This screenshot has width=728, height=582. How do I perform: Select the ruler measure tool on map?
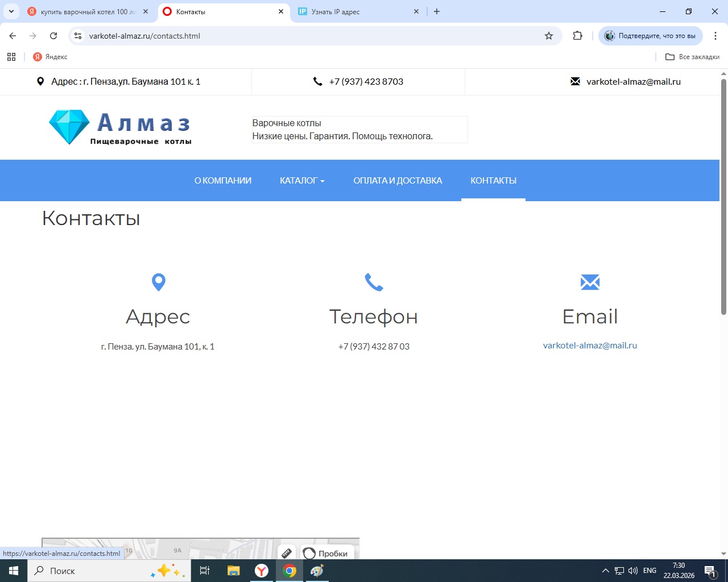(x=287, y=553)
